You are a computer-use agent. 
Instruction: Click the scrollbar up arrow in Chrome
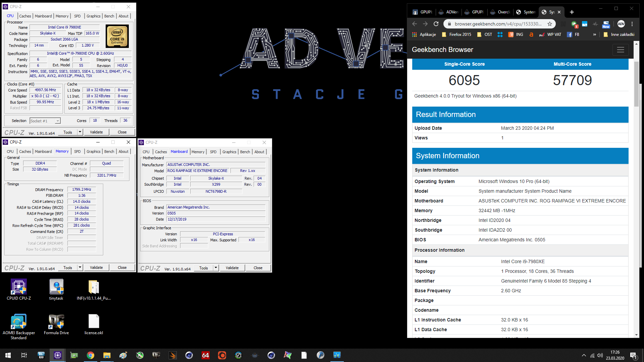click(636, 44)
